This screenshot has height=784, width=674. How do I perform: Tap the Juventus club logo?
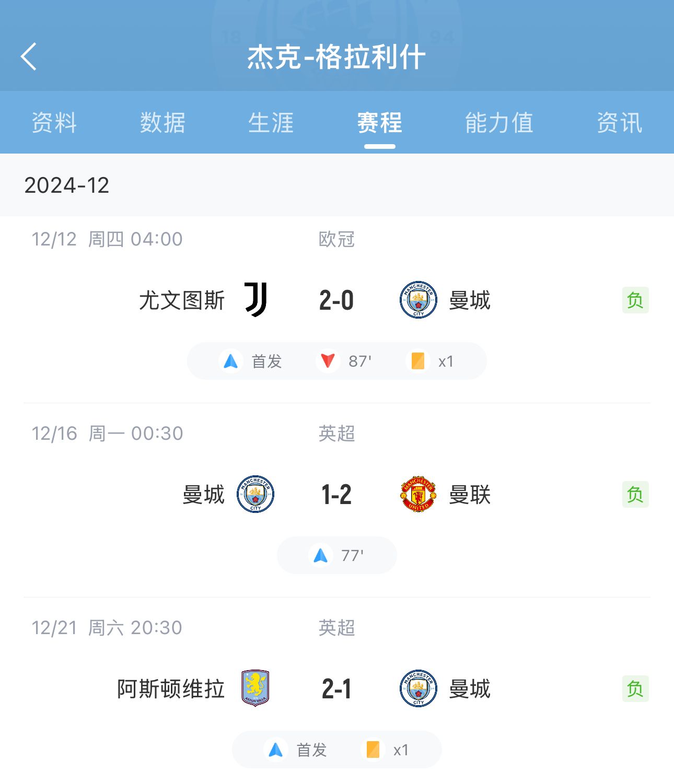coord(256,300)
